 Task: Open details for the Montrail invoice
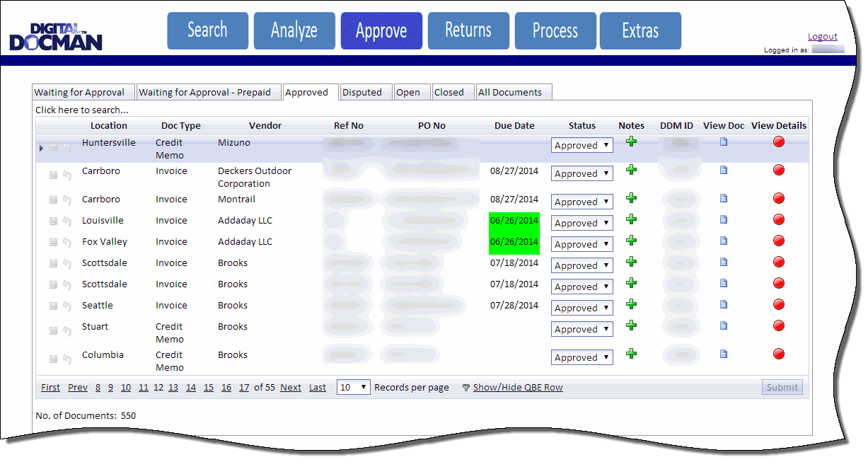point(779,198)
